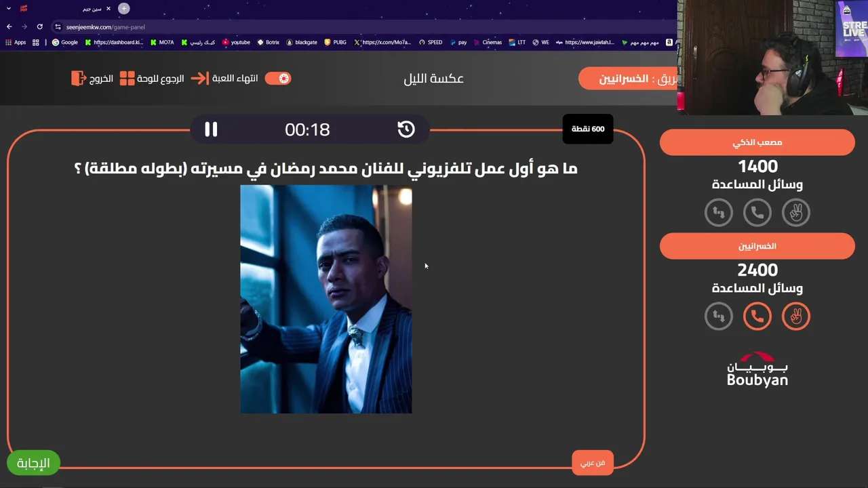Click score 1400 of team مصعب الذكي

(x=757, y=166)
